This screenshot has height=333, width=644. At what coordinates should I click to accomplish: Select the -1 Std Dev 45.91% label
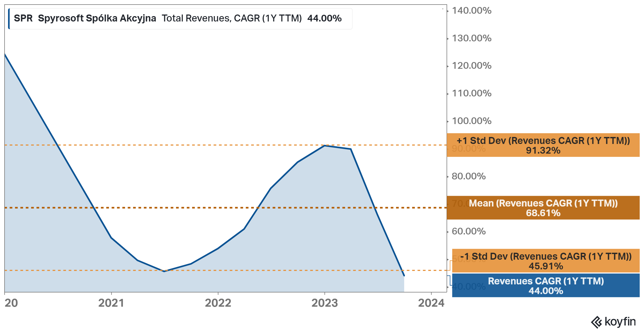[546, 261]
